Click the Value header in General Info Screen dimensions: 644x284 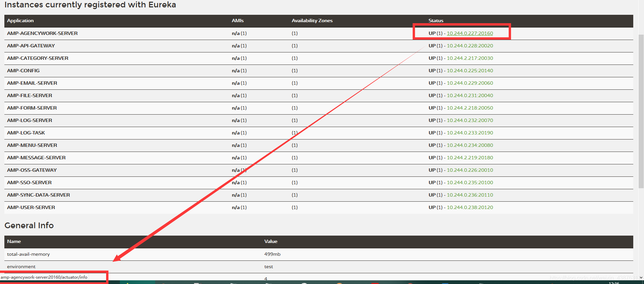pyautogui.click(x=271, y=241)
